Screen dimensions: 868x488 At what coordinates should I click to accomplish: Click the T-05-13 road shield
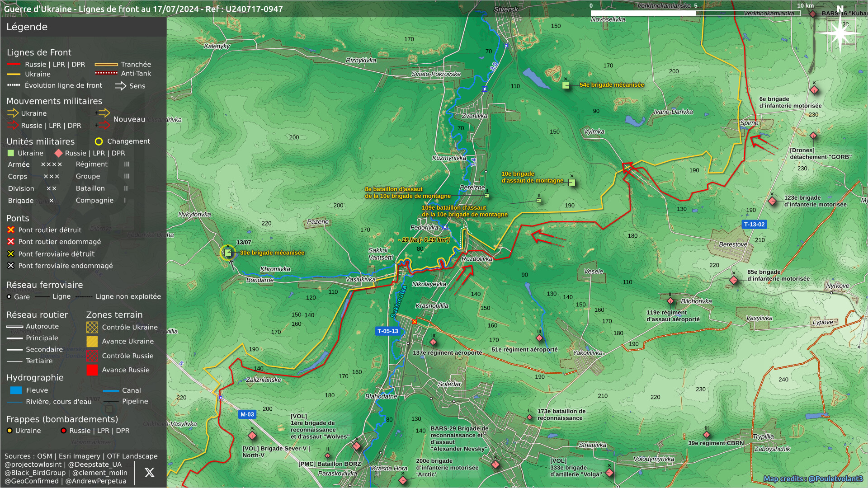pos(388,331)
